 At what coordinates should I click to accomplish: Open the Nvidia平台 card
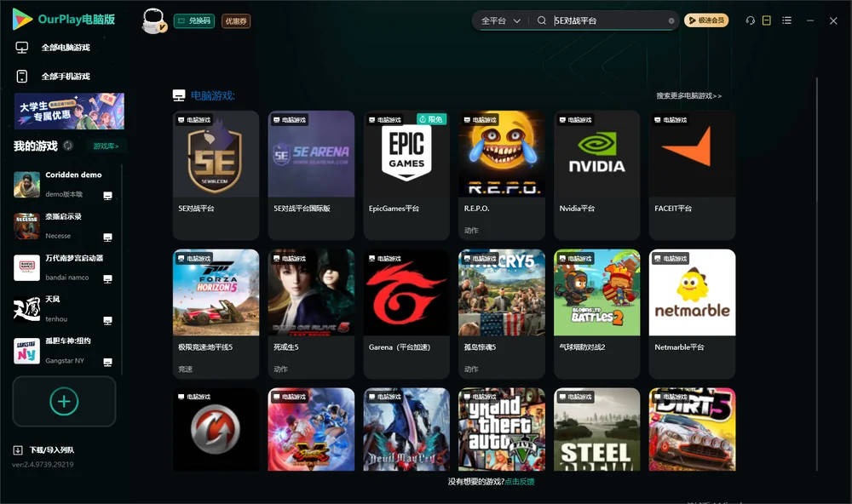click(597, 175)
